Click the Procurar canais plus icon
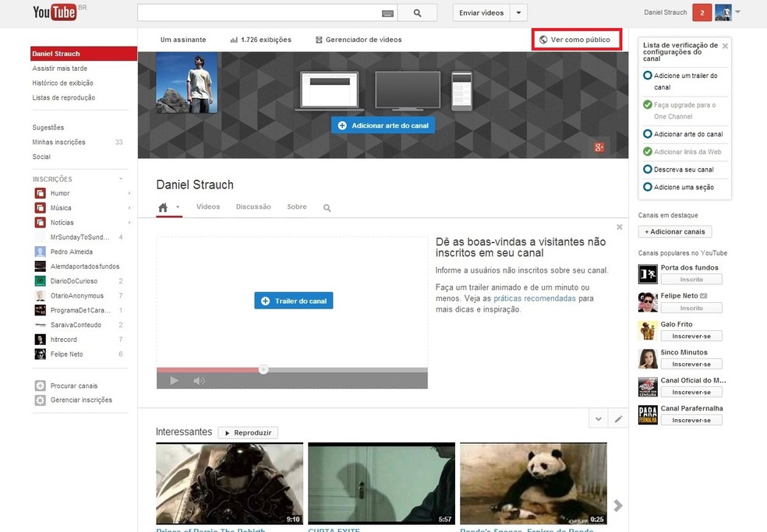The height and width of the screenshot is (532, 767). 40,386
